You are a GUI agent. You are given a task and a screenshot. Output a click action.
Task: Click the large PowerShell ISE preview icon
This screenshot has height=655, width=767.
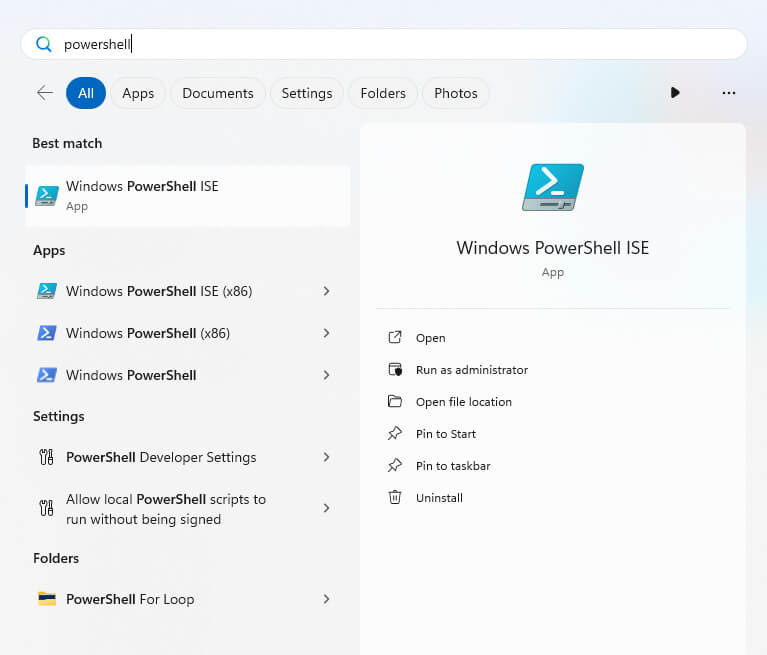553,187
